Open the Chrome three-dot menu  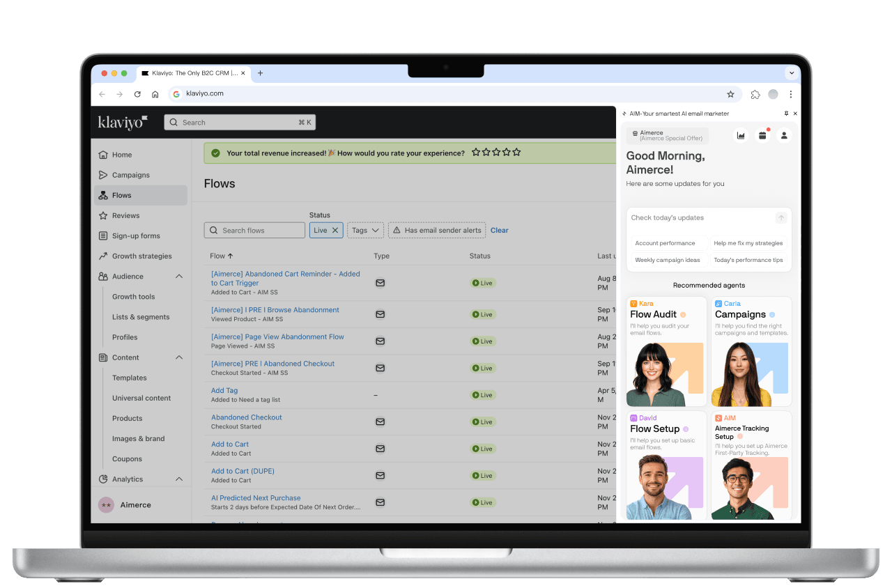pos(791,94)
